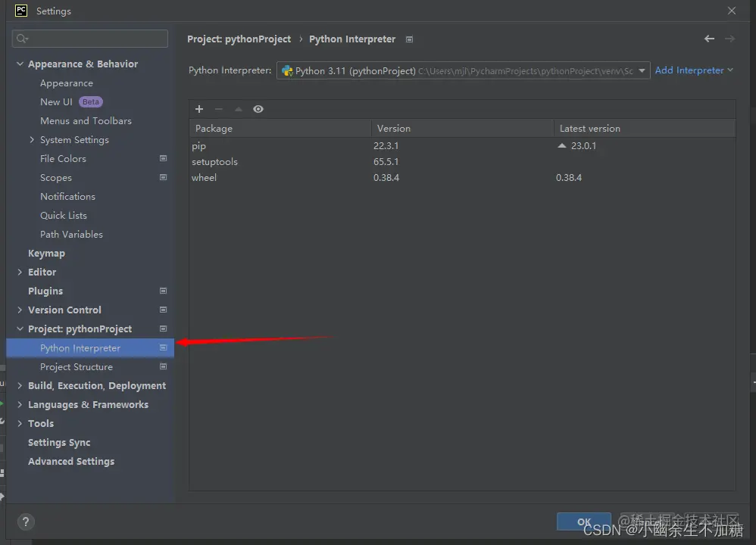Screen dimensions: 756x545
Task: Click the settings search field
Action: click(90, 39)
